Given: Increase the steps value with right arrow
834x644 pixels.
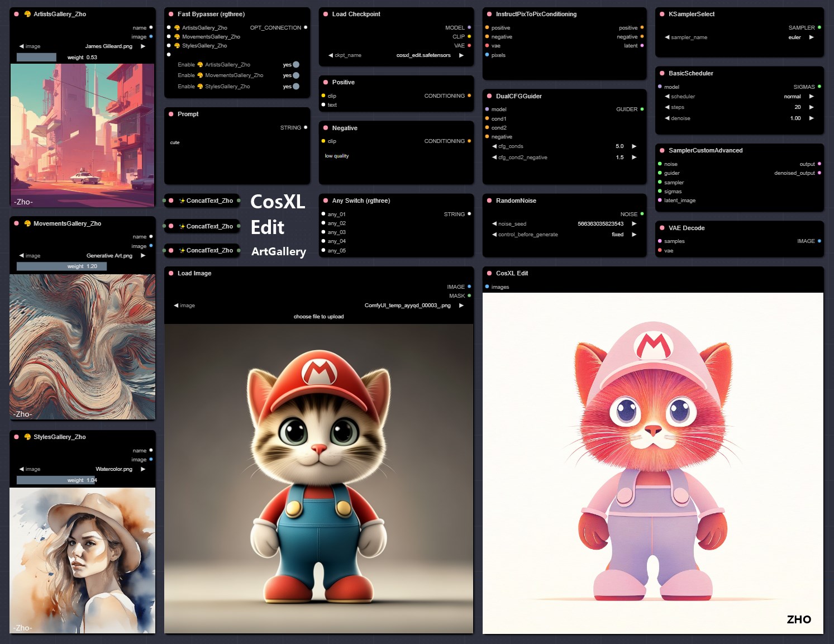Looking at the screenshot, I should tap(812, 107).
